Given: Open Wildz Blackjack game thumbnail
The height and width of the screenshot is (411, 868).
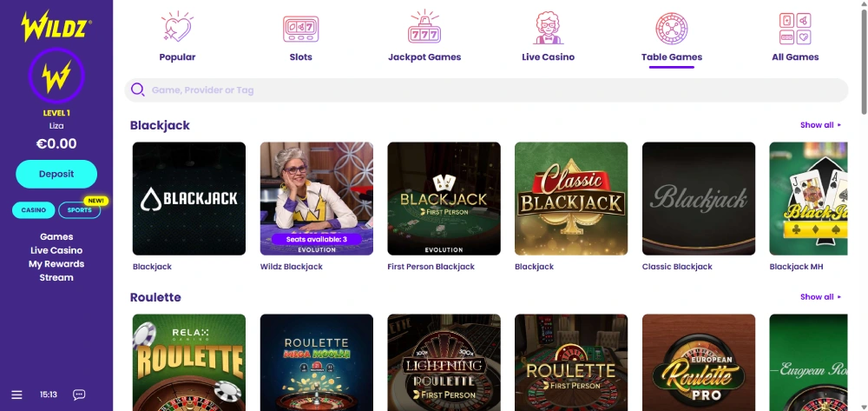Looking at the screenshot, I should [317, 198].
